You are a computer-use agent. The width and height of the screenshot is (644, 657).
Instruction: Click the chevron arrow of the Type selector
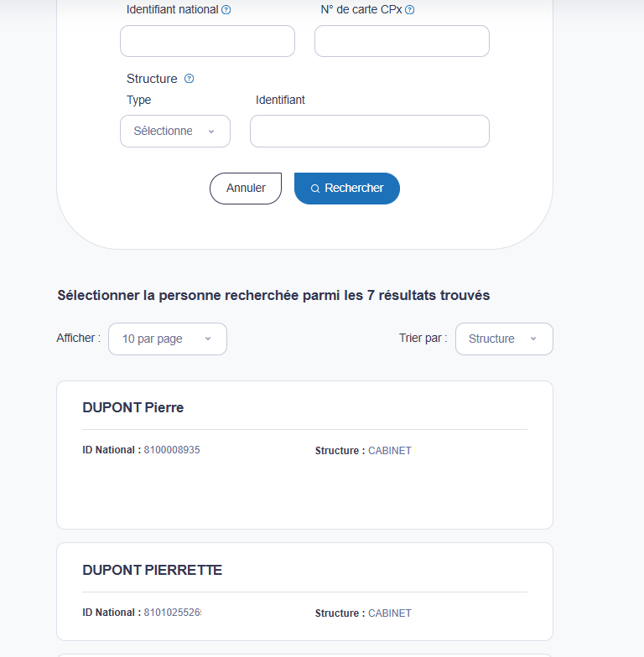(211, 132)
